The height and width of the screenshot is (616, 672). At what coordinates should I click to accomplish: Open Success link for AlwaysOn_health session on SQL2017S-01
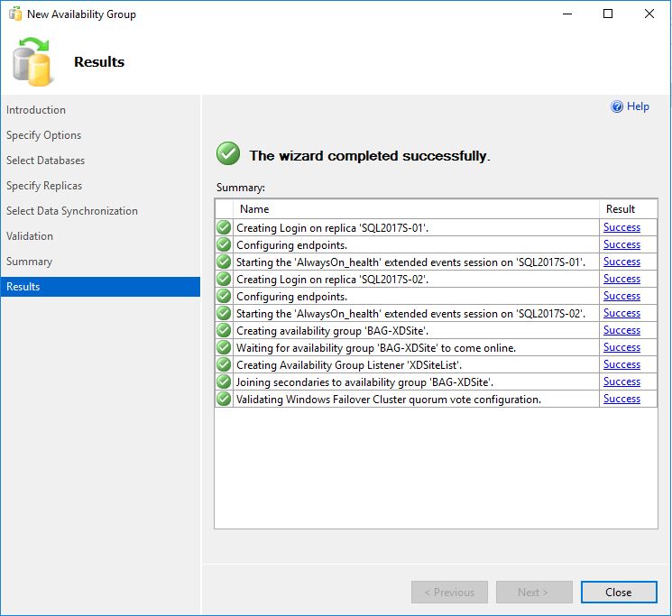point(621,262)
